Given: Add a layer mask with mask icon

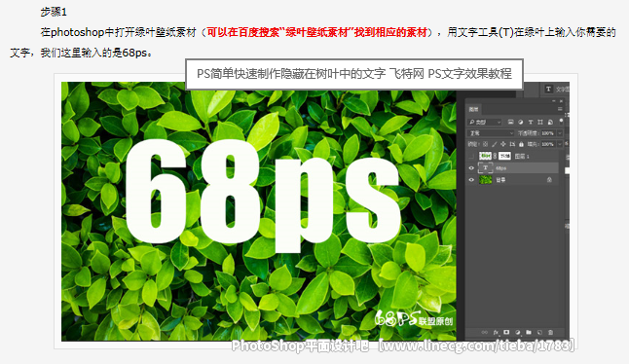Looking at the screenshot, I should pos(506,332).
